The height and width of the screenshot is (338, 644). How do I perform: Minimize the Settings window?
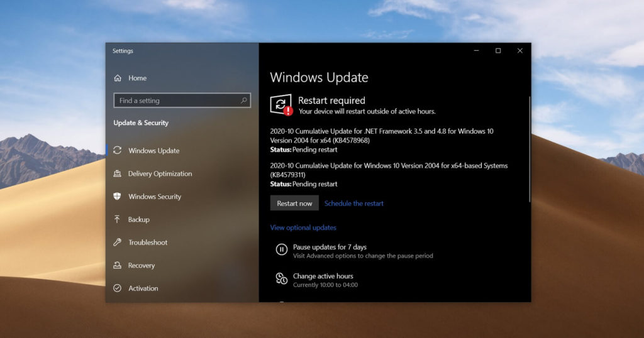click(x=477, y=50)
